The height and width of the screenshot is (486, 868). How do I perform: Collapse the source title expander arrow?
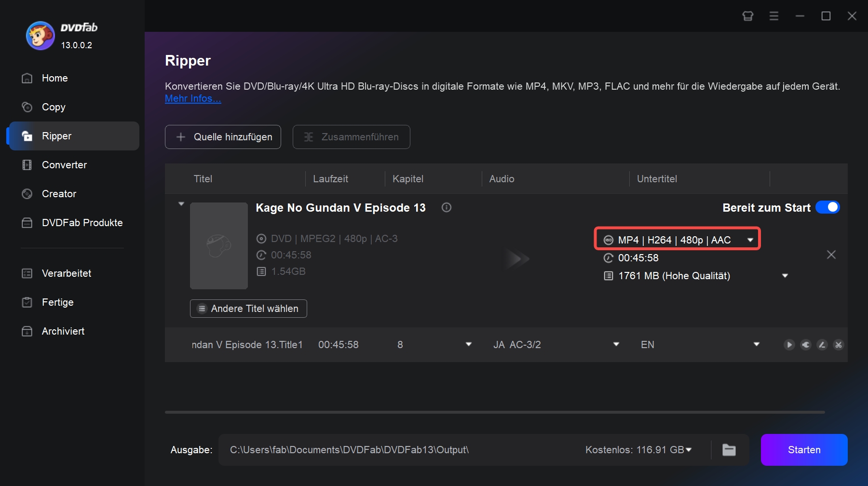click(181, 204)
